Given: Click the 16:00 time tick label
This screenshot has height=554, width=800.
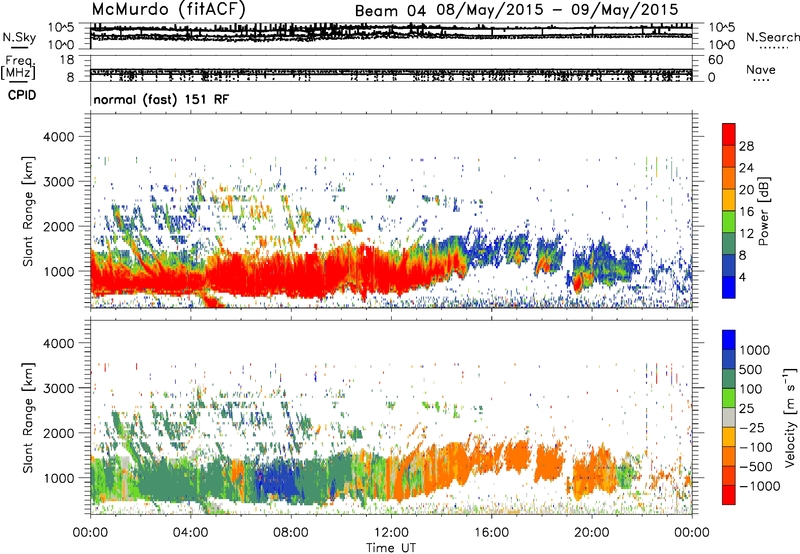Looking at the screenshot, I should click(491, 533).
